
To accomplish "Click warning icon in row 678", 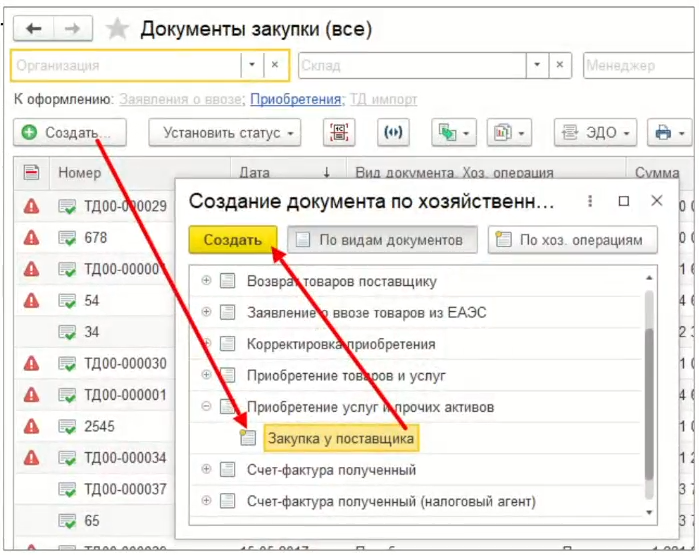I will coord(31,238).
